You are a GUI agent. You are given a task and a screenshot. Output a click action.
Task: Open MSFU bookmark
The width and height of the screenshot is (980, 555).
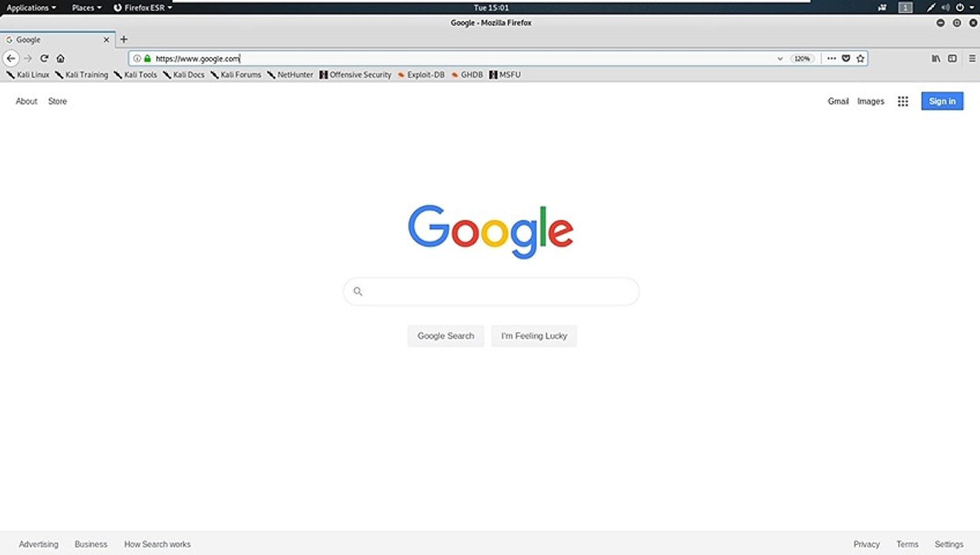(505, 75)
